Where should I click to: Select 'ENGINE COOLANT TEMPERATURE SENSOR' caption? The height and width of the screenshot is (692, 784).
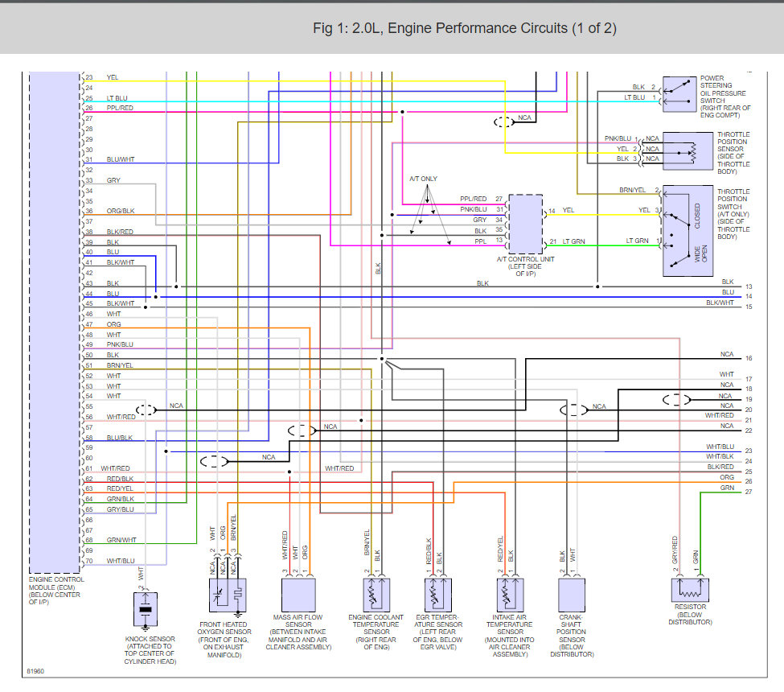[376, 632]
